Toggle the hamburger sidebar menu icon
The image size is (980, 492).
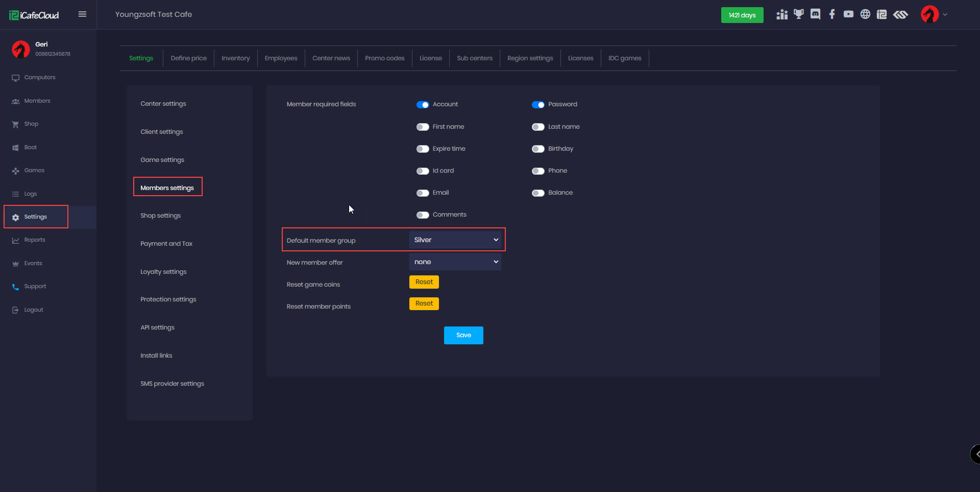[x=82, y=14]
